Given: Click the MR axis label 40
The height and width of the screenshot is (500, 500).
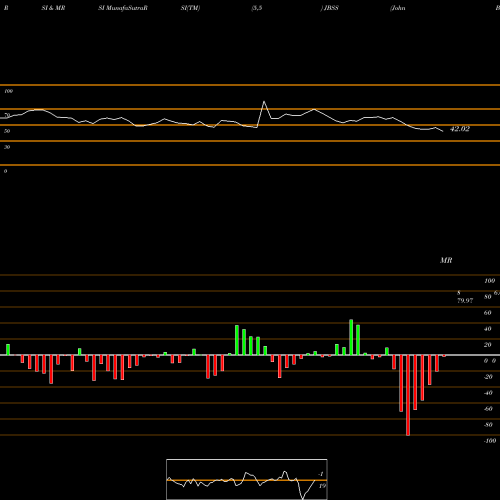Looking at the screenshot, I should (x=487, y=329).
